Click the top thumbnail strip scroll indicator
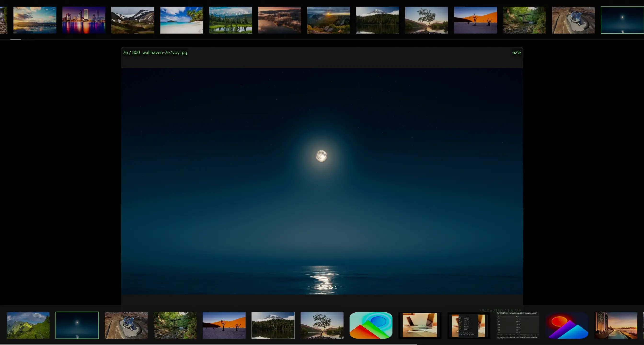 pos(16,40)
